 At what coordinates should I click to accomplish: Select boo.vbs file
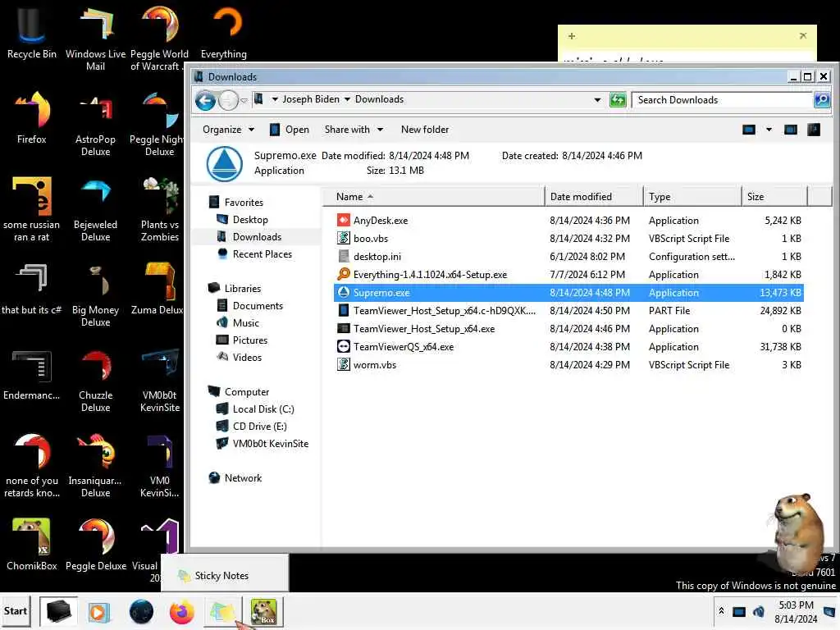pos(568,239)
